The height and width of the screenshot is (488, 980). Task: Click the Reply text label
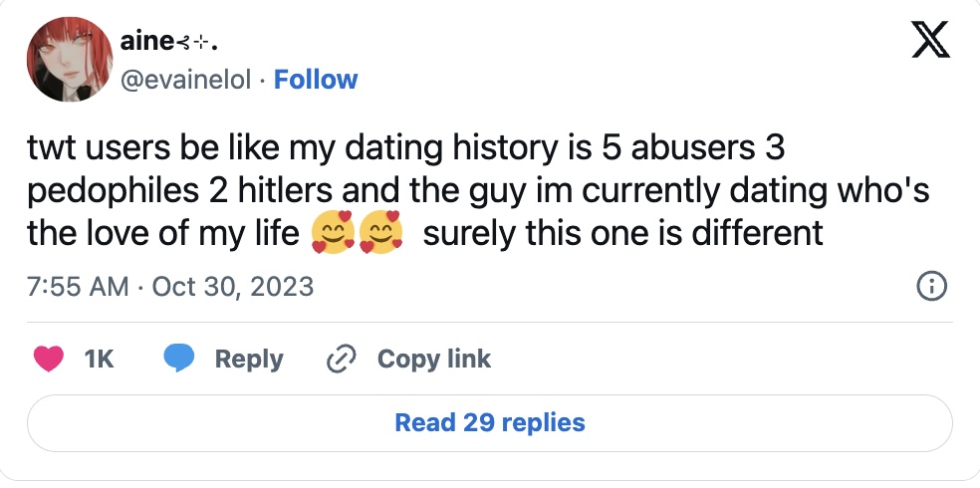(249, 359)
